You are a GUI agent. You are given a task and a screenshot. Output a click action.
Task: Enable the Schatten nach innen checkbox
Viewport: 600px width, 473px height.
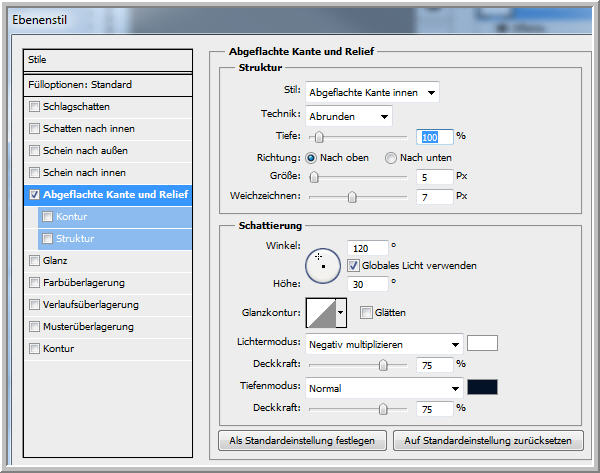tap(34, 129)
